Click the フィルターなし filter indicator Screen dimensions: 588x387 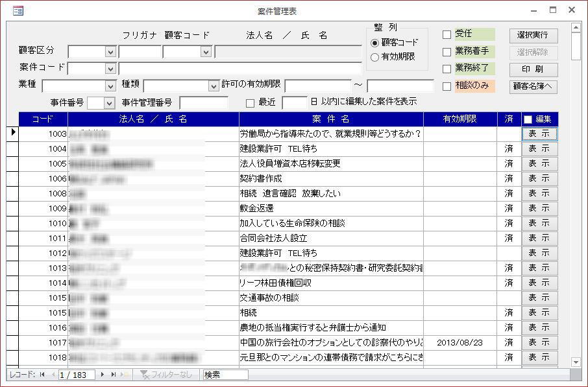point(166,375)
